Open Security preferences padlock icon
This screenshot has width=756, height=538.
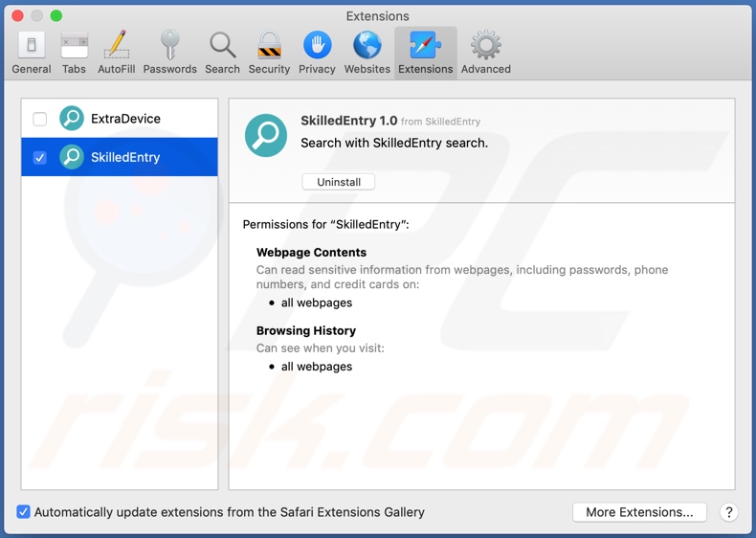269,53
